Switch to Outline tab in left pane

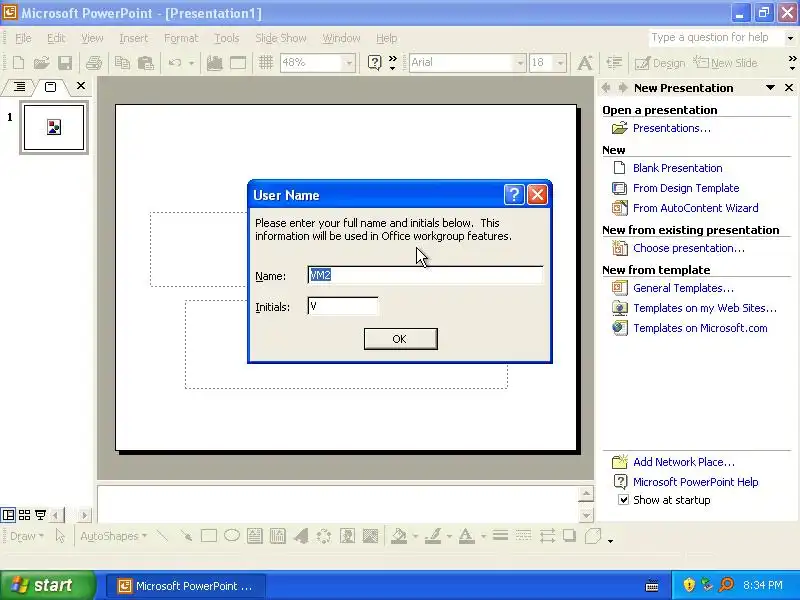(19, 87)
